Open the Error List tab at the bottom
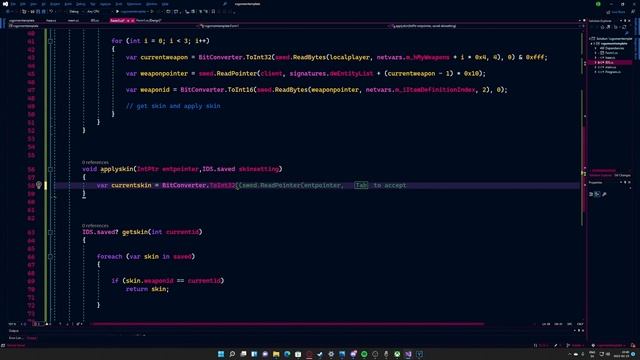The image size is (640, 360). [x=16, y=338]
